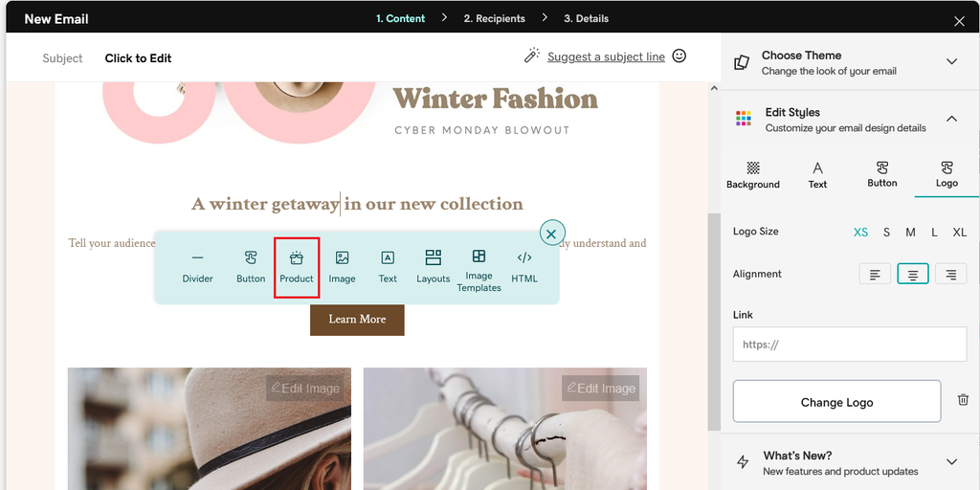The height and width of the screenshot is (490, 980).
Task: Set logo alignment to left
Action: (875, 275)
